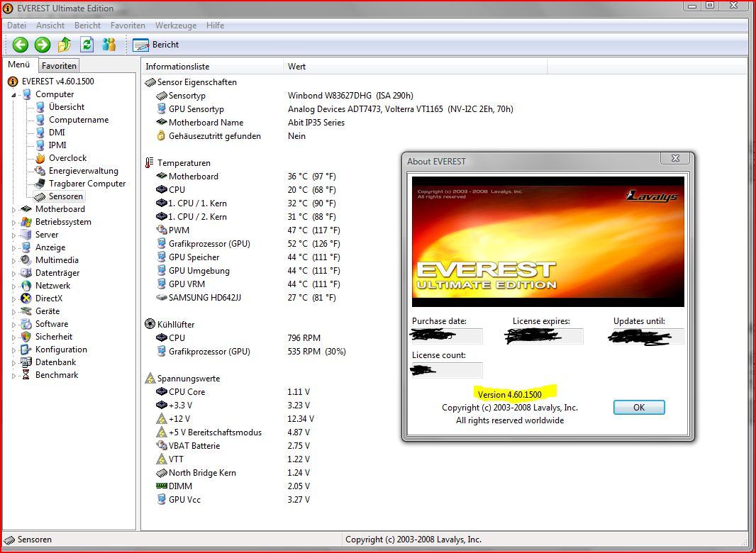Click the users toolbar icon
This screenshot has height=553, width=756.
(109, 45)
